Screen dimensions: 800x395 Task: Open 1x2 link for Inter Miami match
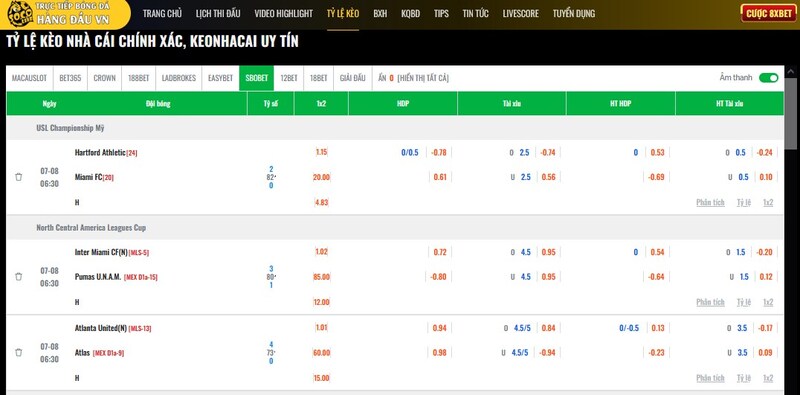coord(768,302)
